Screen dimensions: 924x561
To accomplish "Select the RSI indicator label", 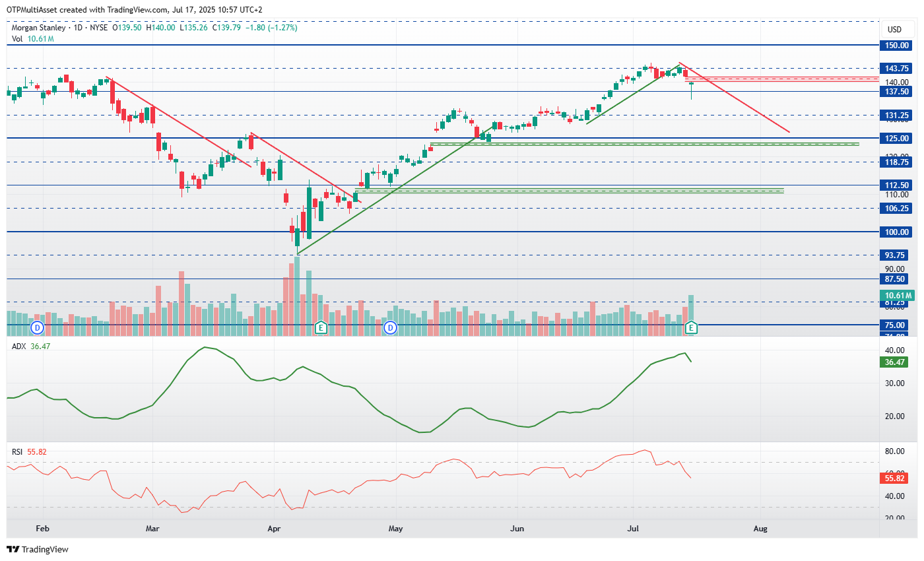I will tap(17, 451).
